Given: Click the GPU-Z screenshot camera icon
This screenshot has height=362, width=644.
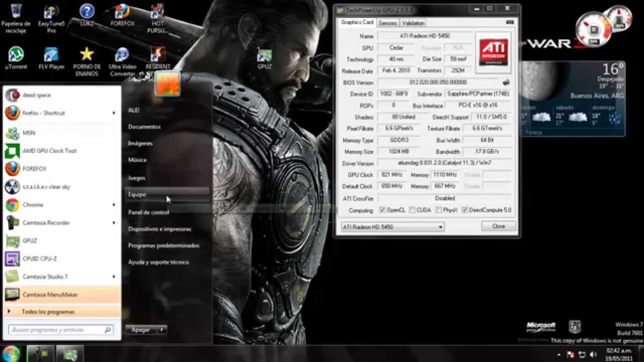Looking at the screenshot, I should coord(510,23).
